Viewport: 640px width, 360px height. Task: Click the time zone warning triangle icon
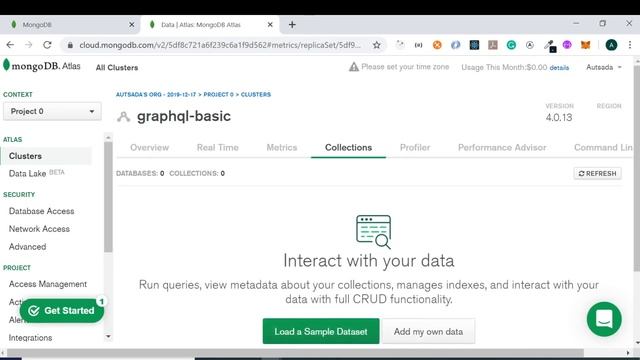tap(353, 67)
